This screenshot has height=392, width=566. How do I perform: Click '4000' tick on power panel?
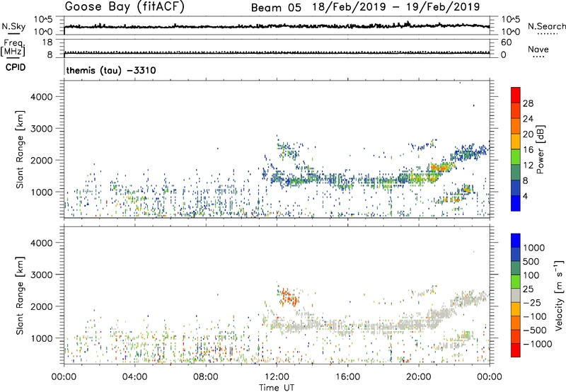pyautogui.click(x=42, y=97)
